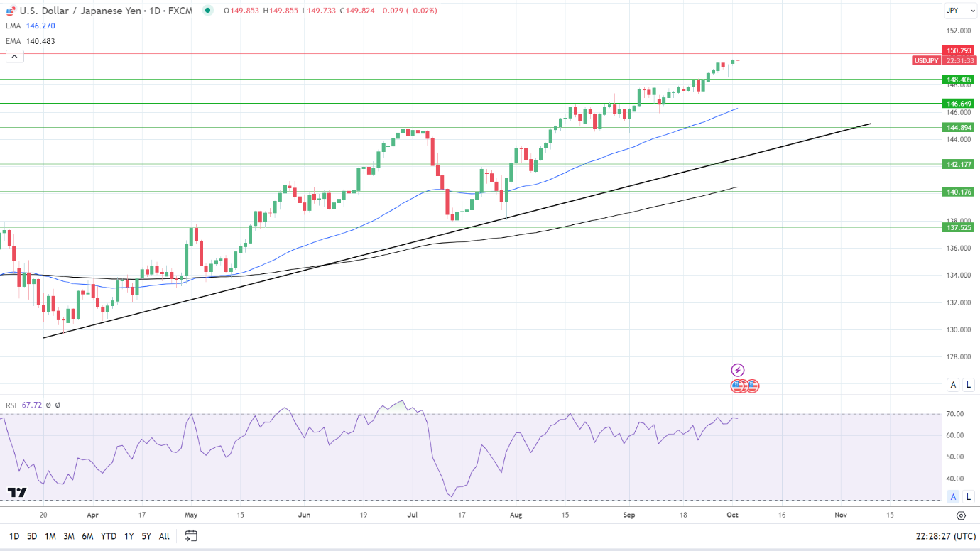The width and height of the screenshot is (980, 551).
Task: Select the black EMA 140.483 indicator legend
Action: click(30, 41)
